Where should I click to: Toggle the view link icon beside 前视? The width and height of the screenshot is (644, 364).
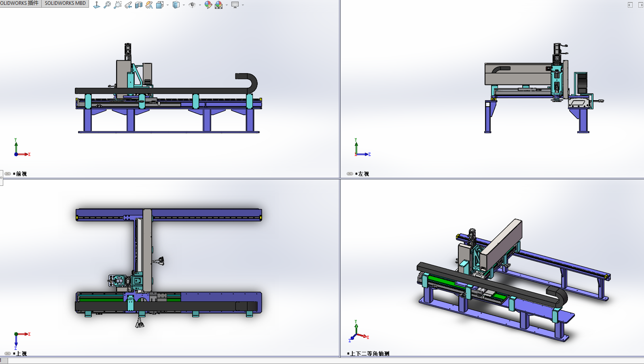coord(8,174)
